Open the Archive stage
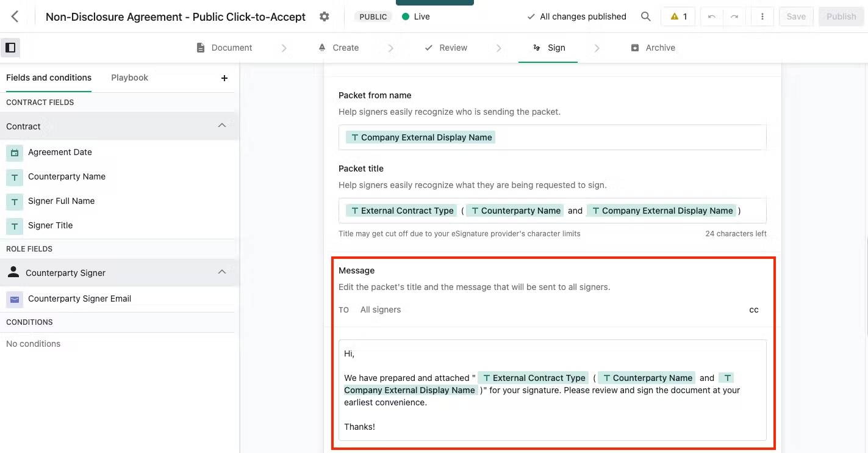 653,47
